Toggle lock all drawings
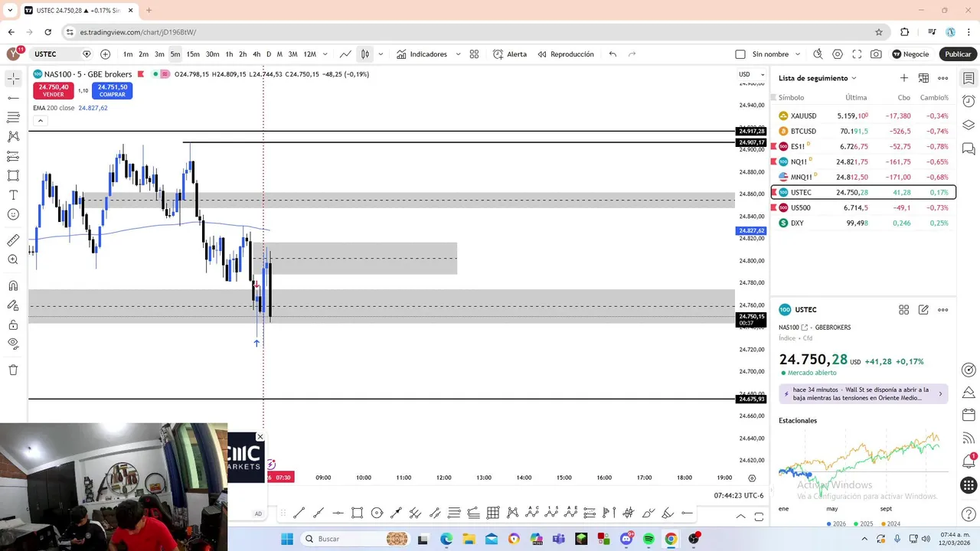Image resolution: width=980 pixels, height=551 pixels. coord(13,324)
